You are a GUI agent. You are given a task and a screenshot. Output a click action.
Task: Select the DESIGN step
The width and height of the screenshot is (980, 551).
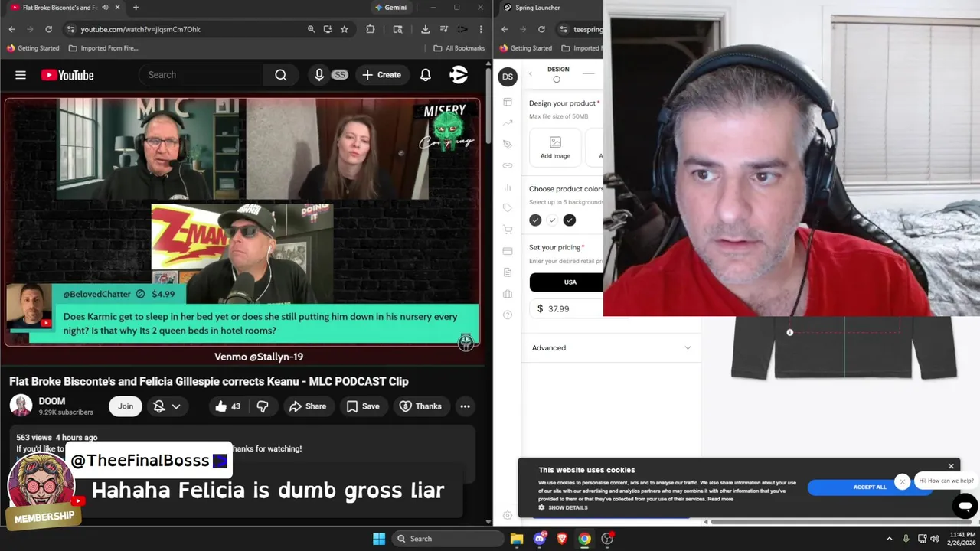tap(558, 73)
